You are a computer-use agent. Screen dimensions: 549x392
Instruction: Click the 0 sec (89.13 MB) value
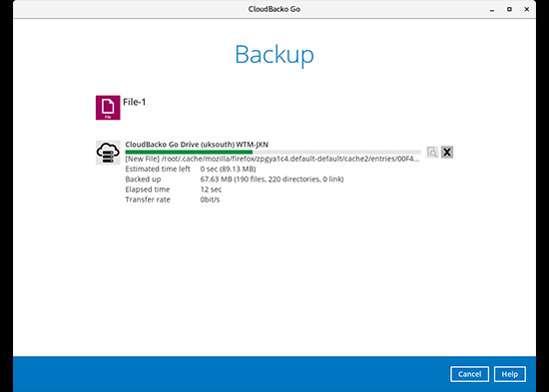coord(228,169)
